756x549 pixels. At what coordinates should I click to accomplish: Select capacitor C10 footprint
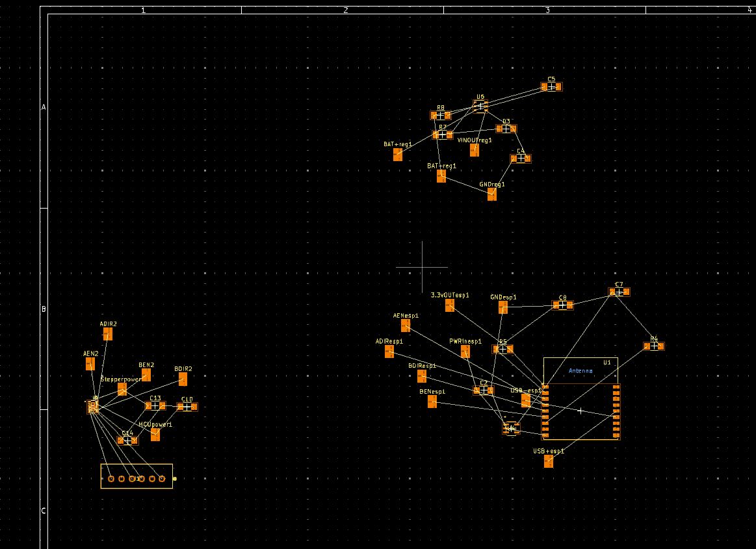[187, 407]
